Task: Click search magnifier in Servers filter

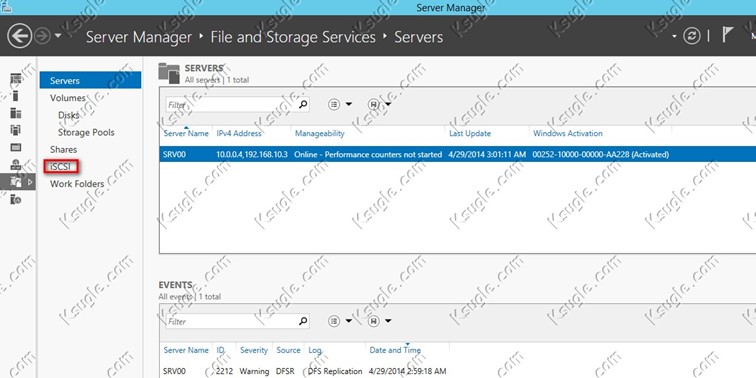Action: (x=303, y=104)
